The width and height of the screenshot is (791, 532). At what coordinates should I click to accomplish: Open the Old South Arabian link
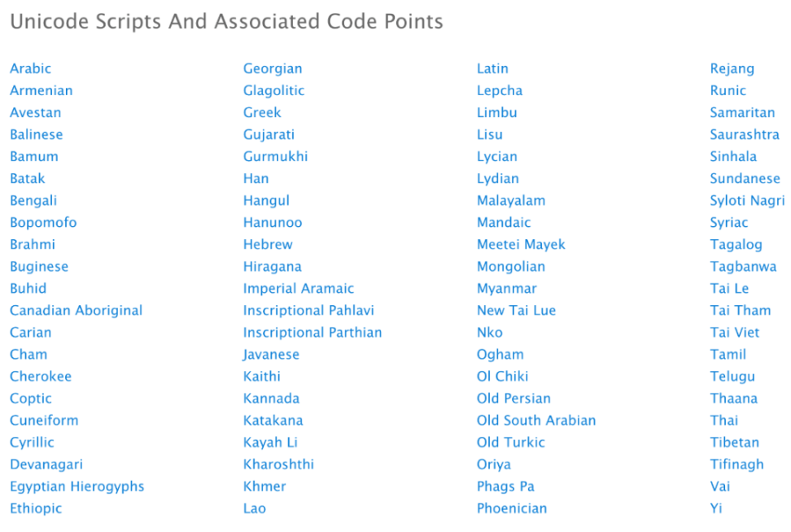[x=536, y=421]
